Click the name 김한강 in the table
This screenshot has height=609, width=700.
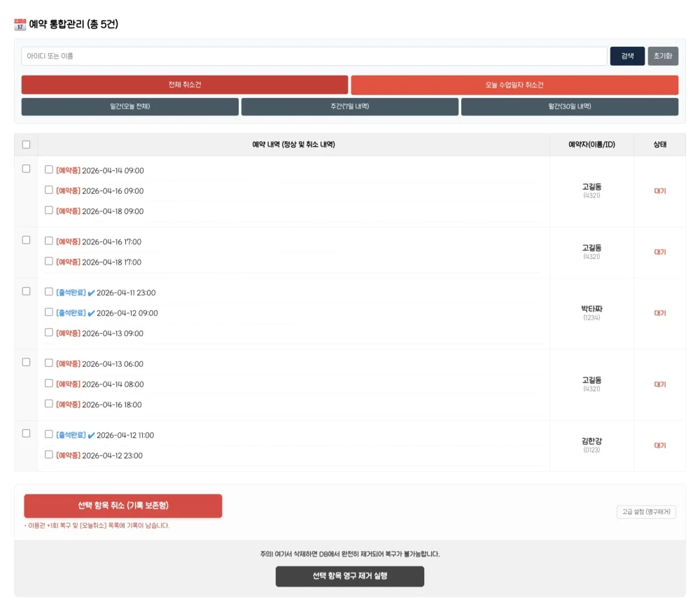pos(592,441)
